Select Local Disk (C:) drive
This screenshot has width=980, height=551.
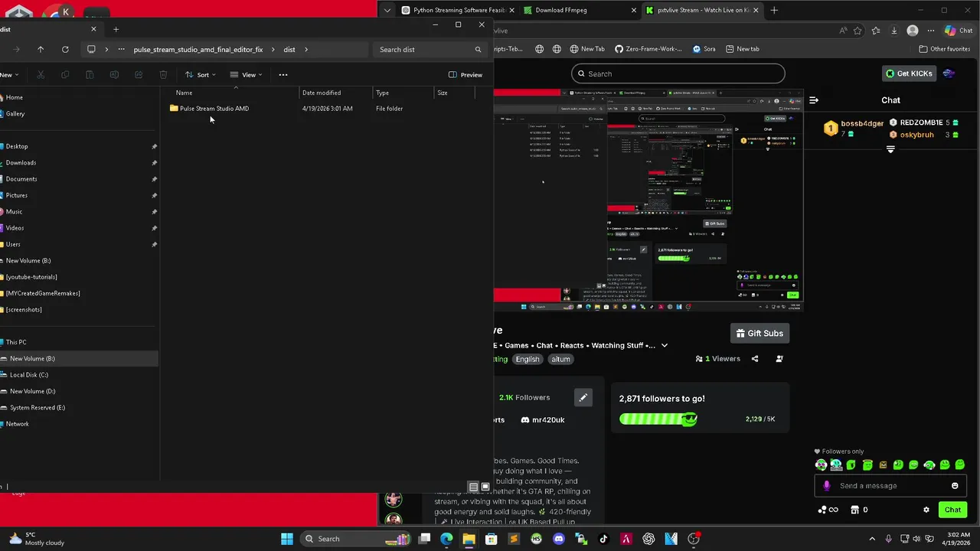(x=28, y=375)
